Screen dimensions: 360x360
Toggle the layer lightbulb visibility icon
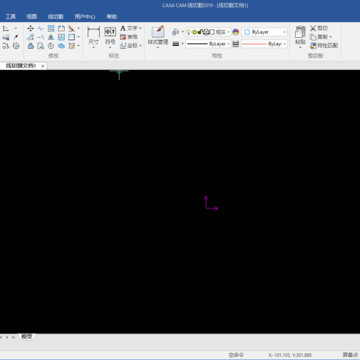[x=188, y=32]
